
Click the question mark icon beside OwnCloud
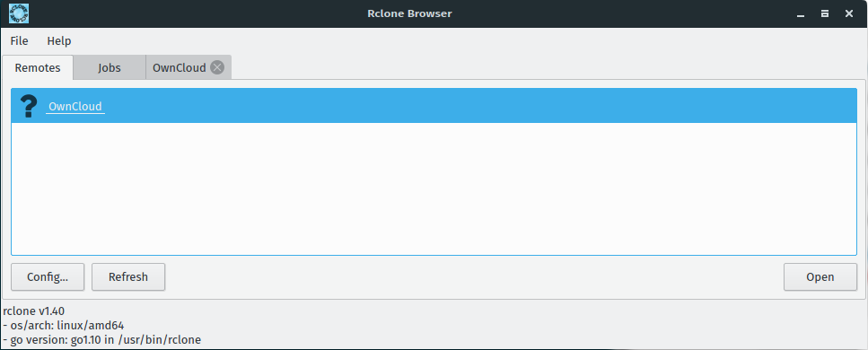[x=29, y=106]
